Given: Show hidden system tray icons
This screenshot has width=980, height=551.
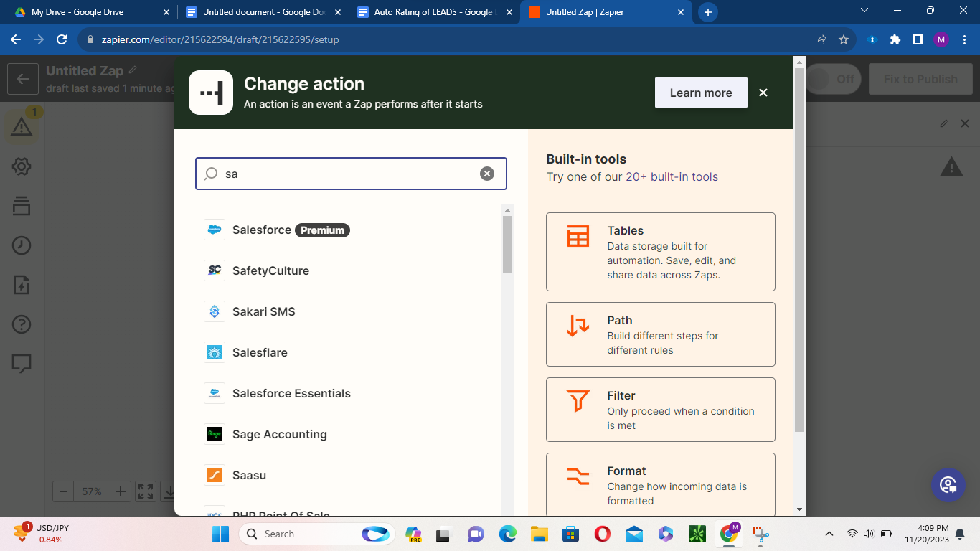Looking at the screenshot, I should pos(829,534).
